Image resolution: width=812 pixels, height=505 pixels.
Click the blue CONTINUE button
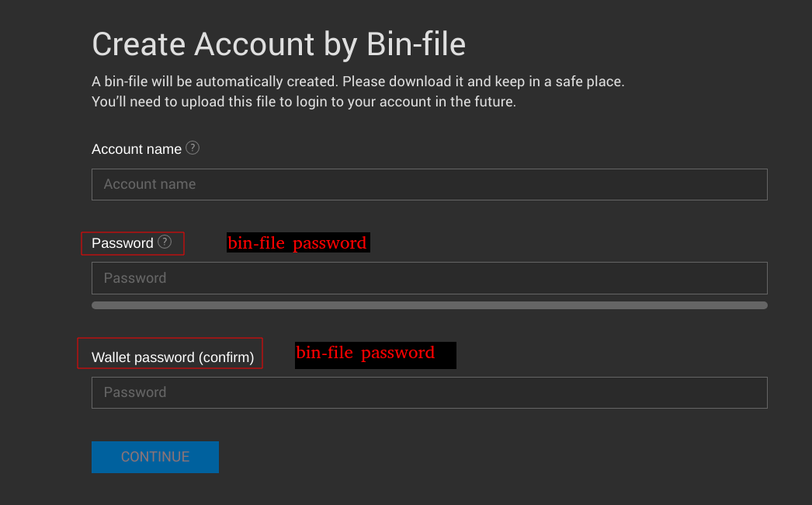tap(154, 457)
